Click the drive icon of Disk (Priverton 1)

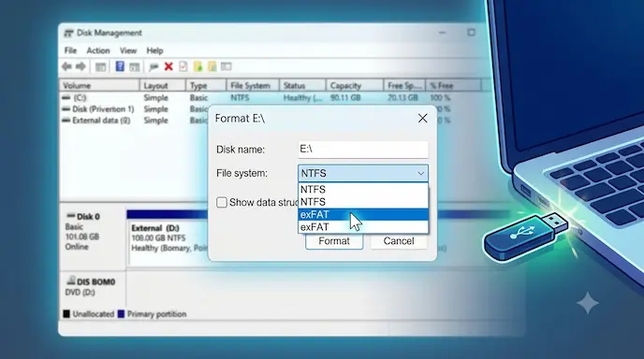point(66,109)
